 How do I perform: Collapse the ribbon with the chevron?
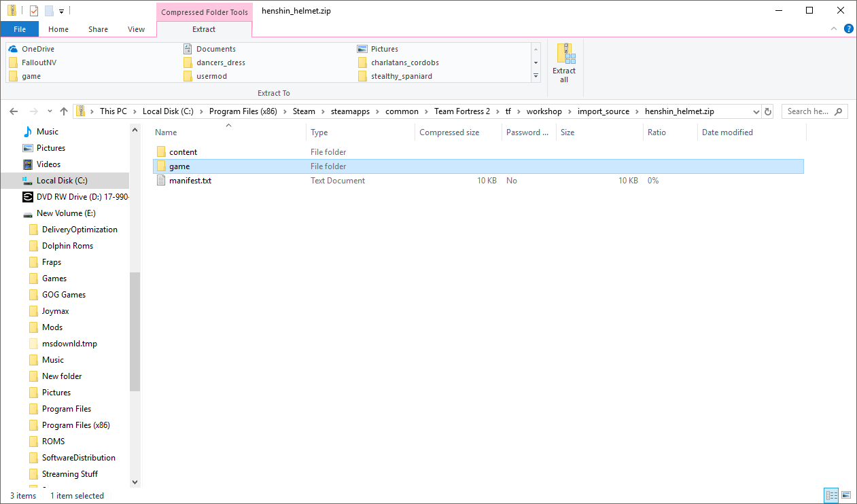834,29
